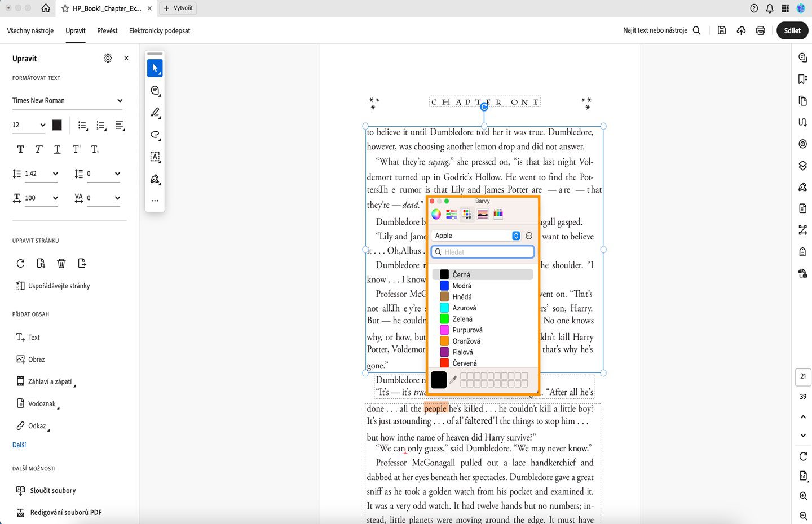
Task: Open the Apple color palette dropdown
Action: (476, 236)
